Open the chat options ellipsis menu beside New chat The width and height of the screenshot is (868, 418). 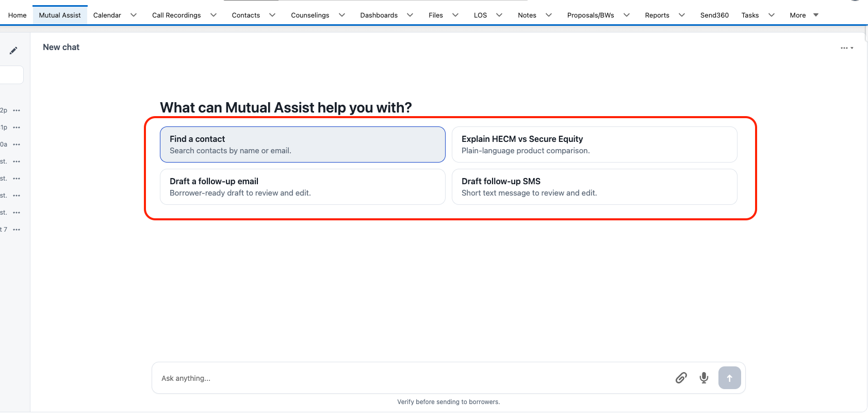[x=847, y=48]
